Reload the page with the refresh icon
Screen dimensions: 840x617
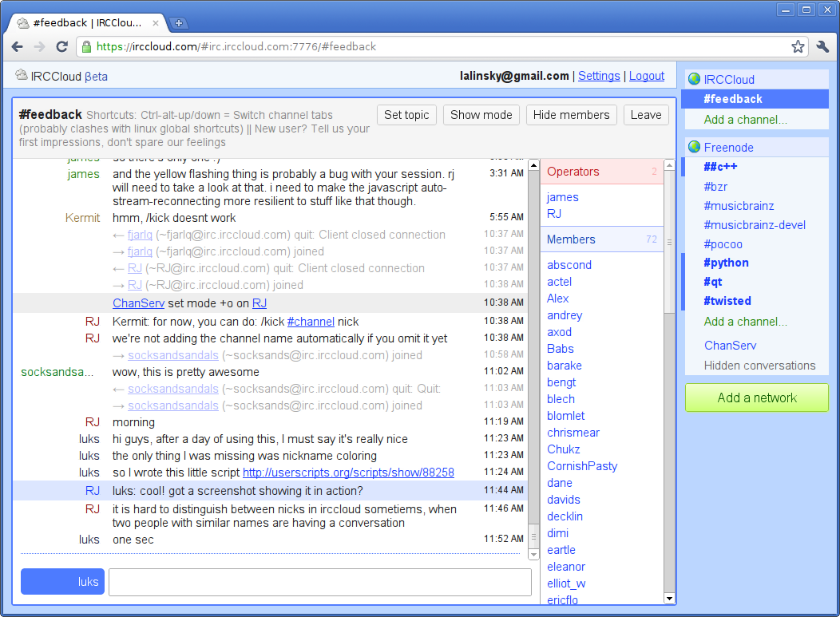coord(62,46)
